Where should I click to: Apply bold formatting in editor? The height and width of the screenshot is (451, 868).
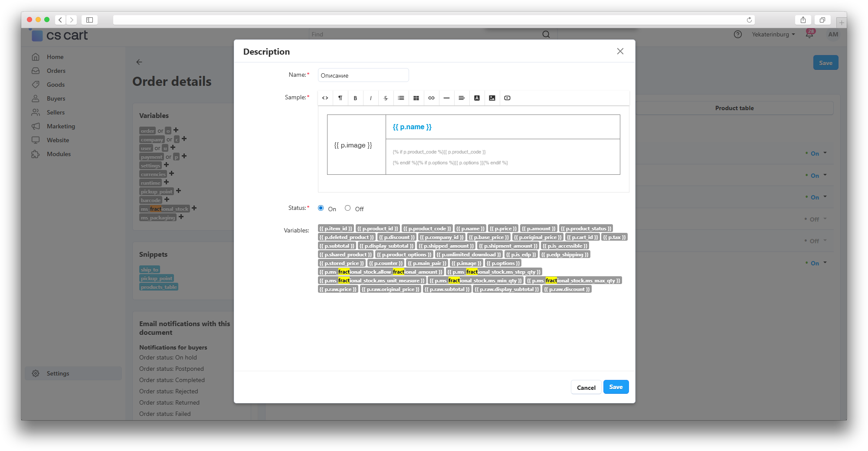[355, 98]
